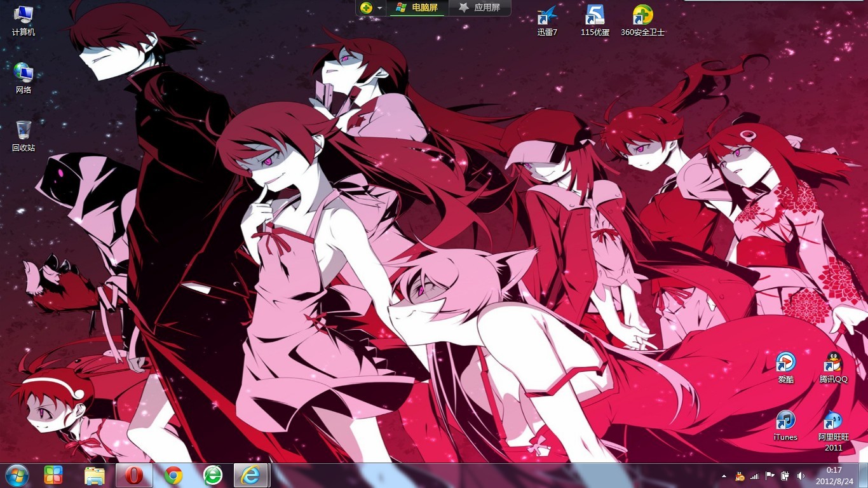868x488 pixels.
Task: Open green 360 browser from taskbar
Action: pyautogui.click(x=213, y=475)
